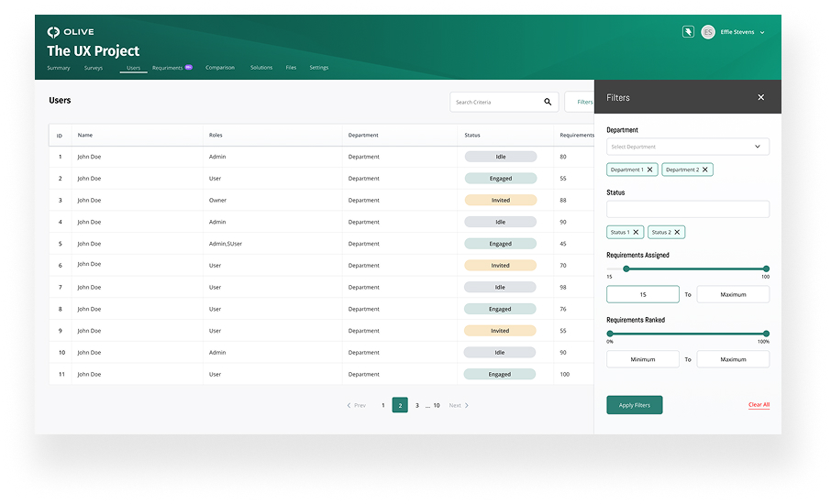Click Idle status badge in row 7
This screenshot has width=831, height=504.
click(x=500, y=287)
